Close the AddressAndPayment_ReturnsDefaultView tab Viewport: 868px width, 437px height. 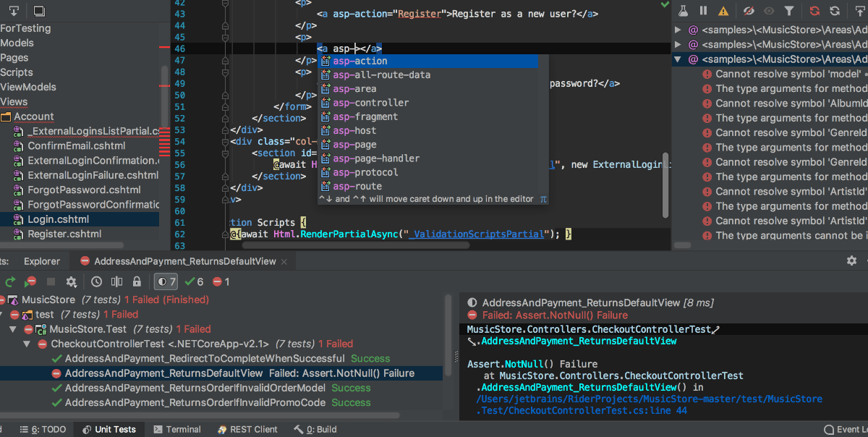tap(284, 261)
